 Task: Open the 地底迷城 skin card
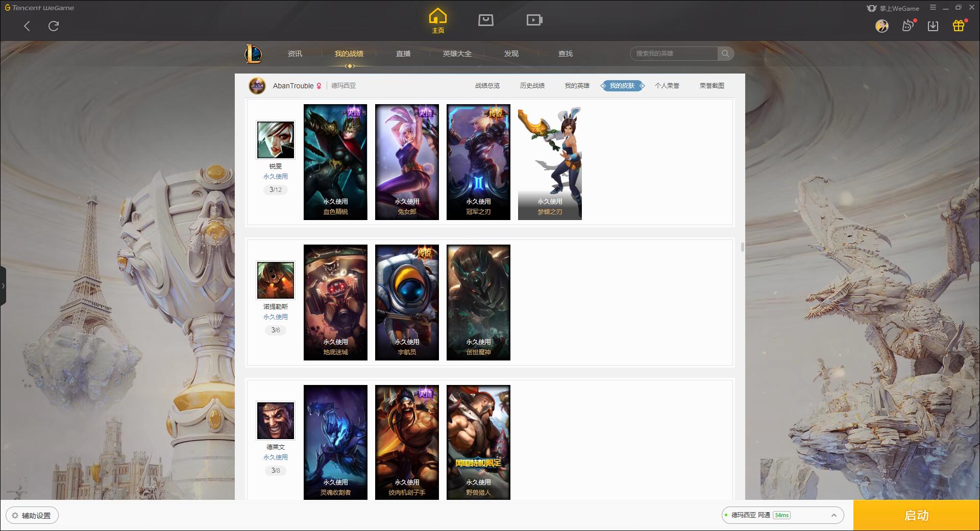click(x=335, y=303)
